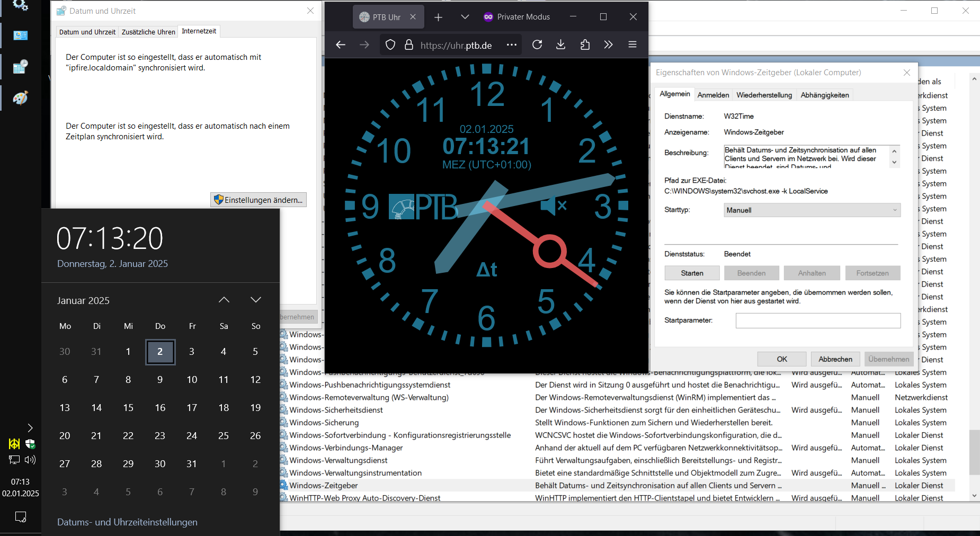Click the gear icon of the Windows-Zeitgeber service row
Screen dimensions: 980x536
(x=284, y=485)
